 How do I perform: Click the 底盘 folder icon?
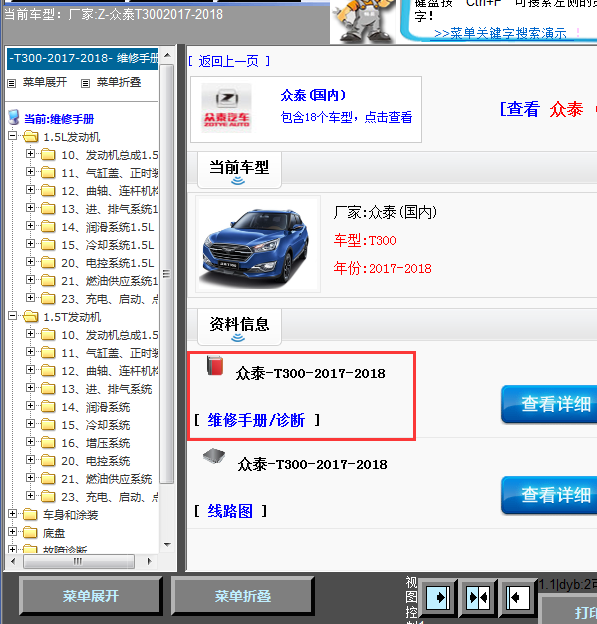[30, 532]
